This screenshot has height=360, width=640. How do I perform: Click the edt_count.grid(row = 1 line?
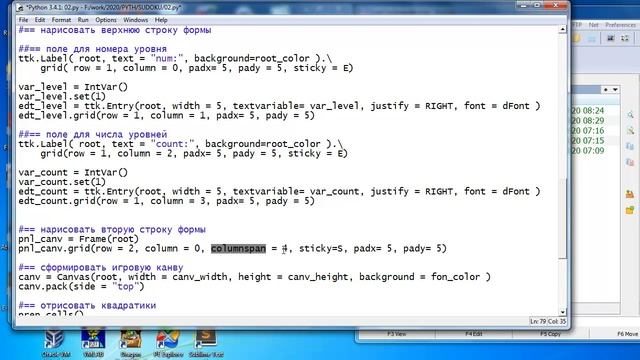[x=167, y=201]
